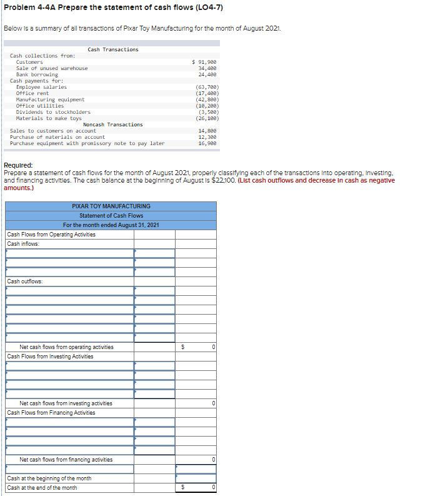Click 'Purchase of materials on account' text
The height and width of the screenshot is (496, 448).
tap(57, 137)
